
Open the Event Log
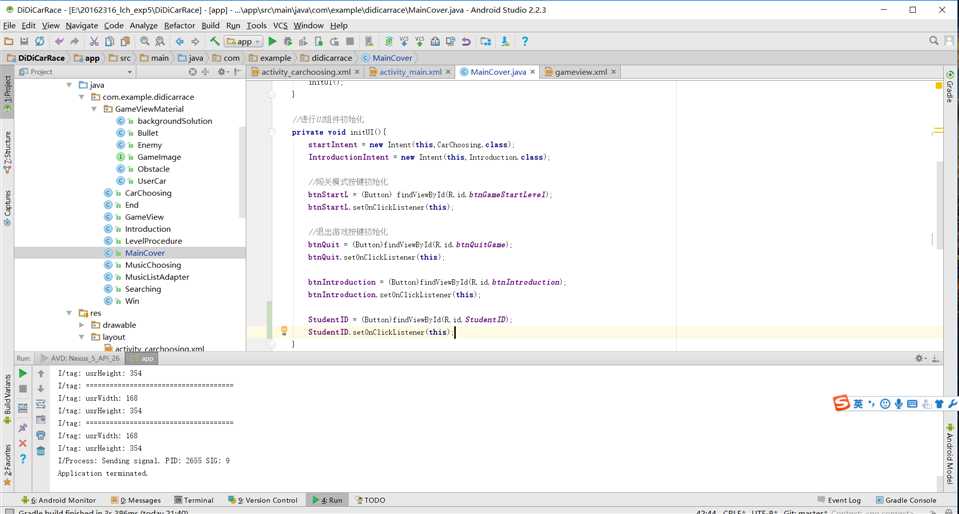point(839,500)
